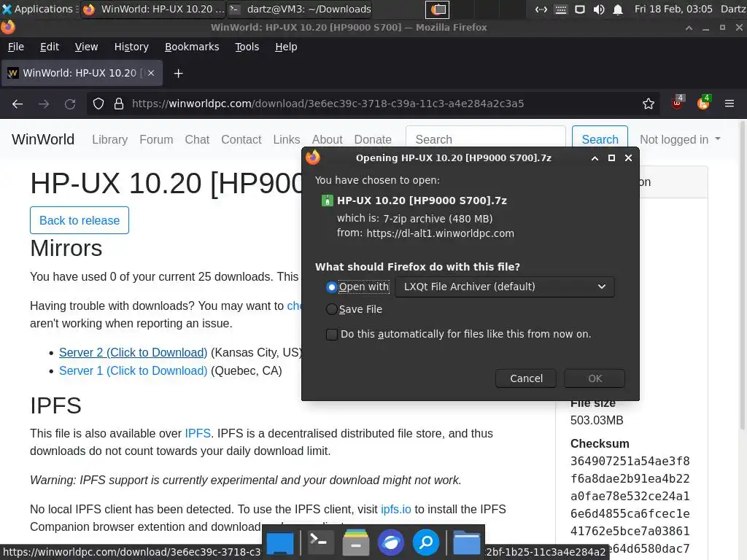Click the forward navigation arrow
Screen dimensions: 747x560
click(x=44, y=104)
